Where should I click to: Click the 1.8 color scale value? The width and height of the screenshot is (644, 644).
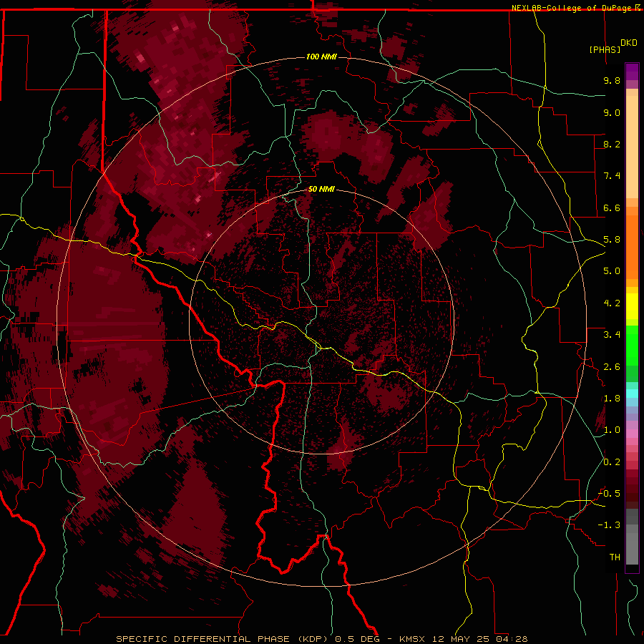tap(612, 399)
